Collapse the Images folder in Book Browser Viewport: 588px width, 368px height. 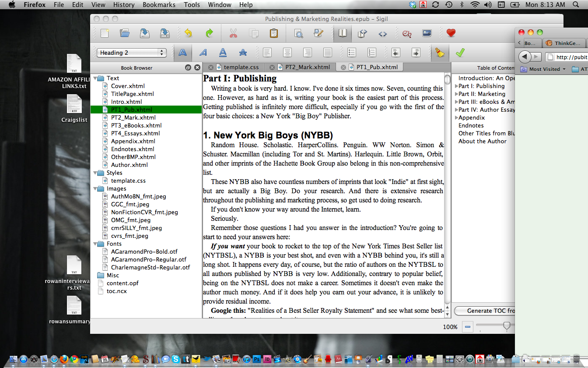[95, 188]
